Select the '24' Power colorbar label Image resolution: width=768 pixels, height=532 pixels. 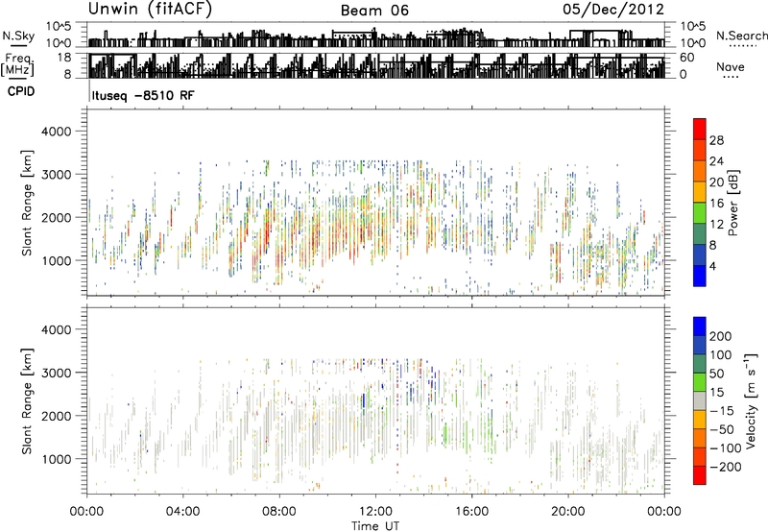pos(716,161)
